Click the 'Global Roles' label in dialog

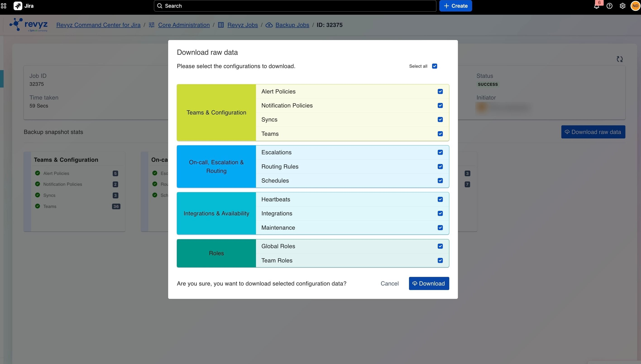[x=278, y=246]
